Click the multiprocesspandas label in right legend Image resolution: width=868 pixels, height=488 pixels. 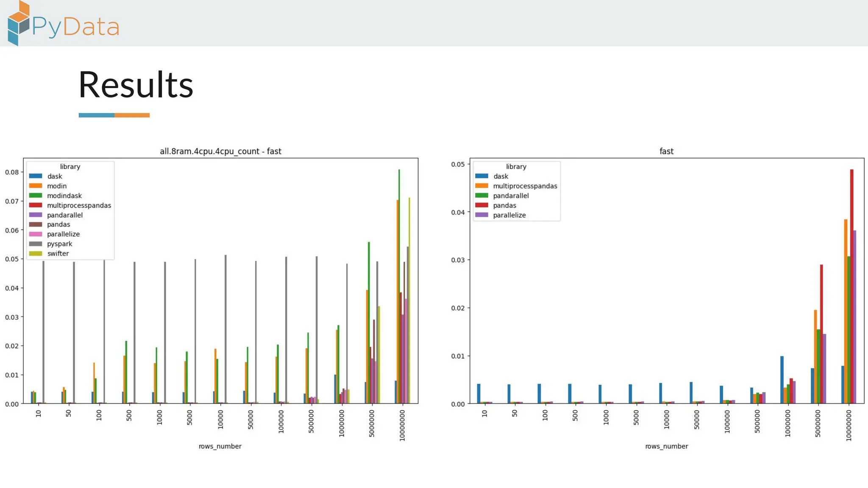click(525, 186)
